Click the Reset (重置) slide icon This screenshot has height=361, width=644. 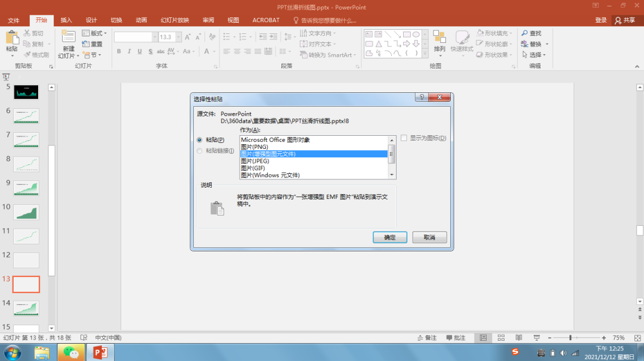click(85, 44)
